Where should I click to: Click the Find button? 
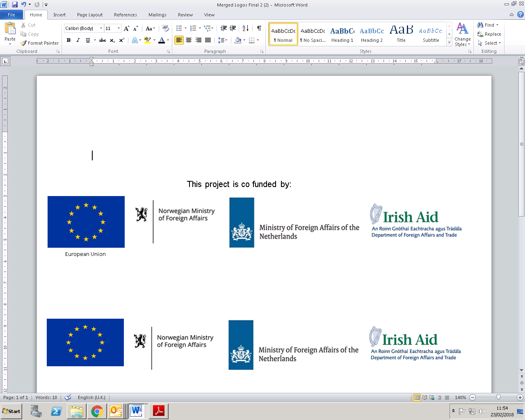tap(488, 25)
